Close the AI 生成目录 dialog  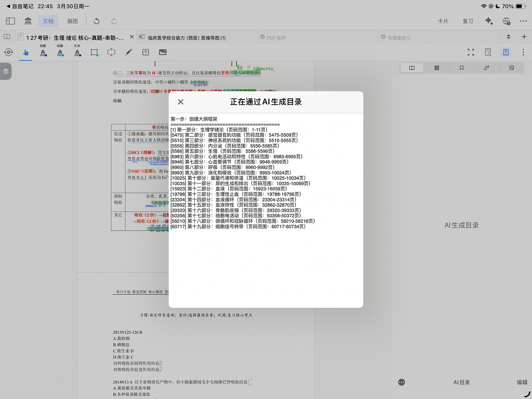(x=181, y=102)
